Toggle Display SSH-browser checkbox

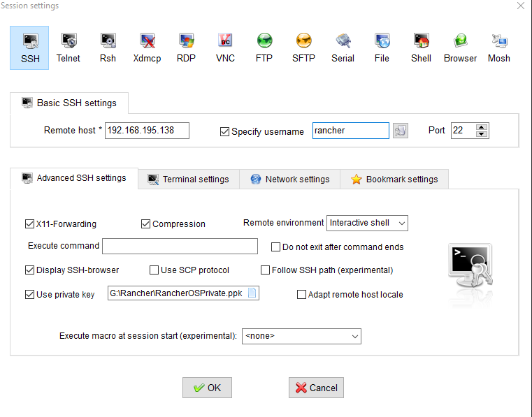pos(29,270)
